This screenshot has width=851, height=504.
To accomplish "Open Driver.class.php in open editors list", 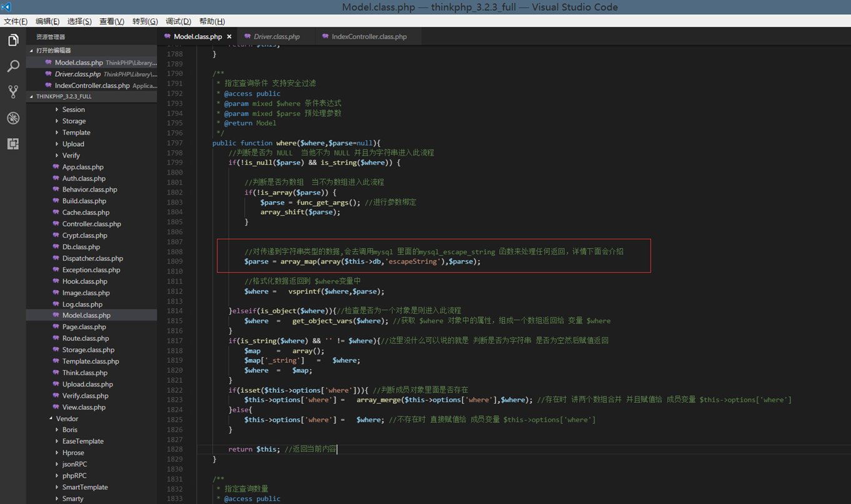I will 92,74.
